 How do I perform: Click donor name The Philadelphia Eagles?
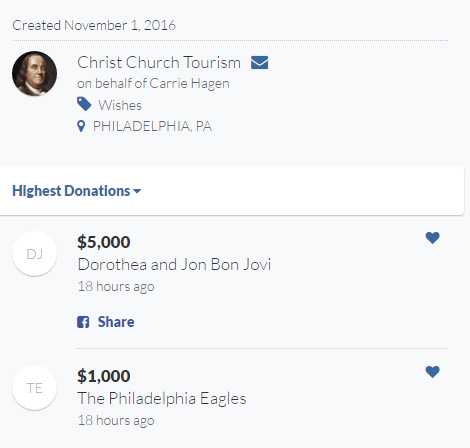(162, 399)
